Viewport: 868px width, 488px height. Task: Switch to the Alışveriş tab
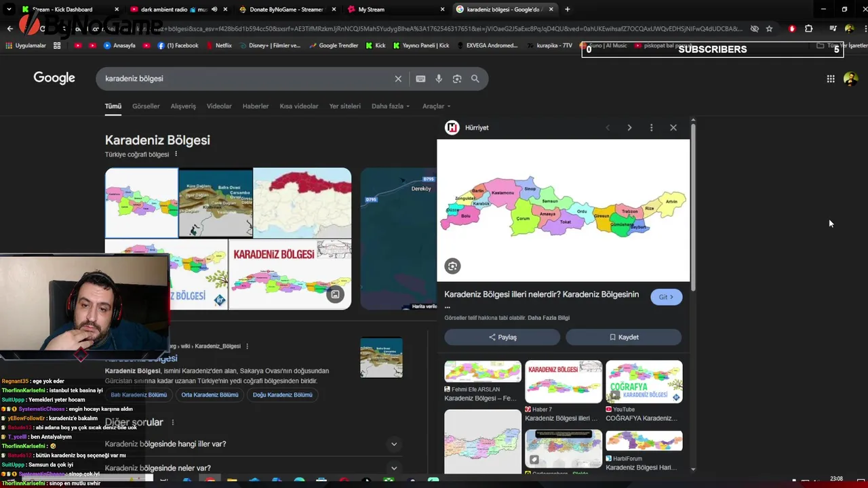(x=183, y=106)
